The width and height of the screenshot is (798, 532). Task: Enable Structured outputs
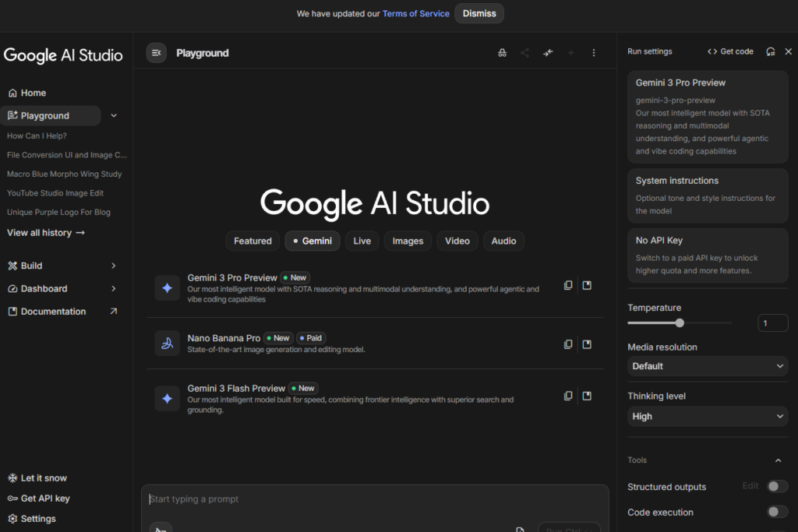click(776, 486)
